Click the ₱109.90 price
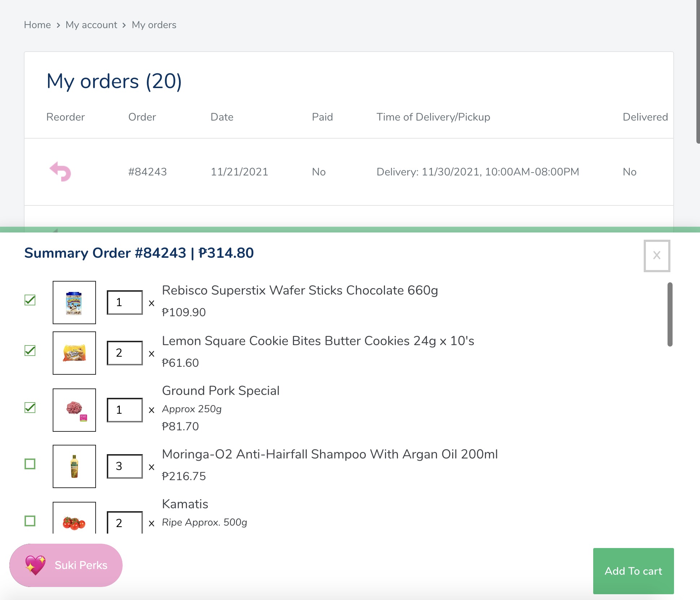The image size is (700, 600). click(x=184, y=312)
